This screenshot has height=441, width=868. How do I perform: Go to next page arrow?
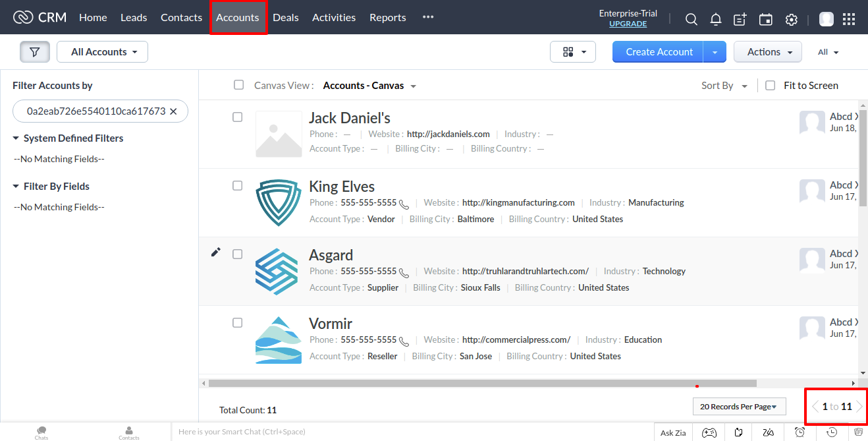pos(859,407)
